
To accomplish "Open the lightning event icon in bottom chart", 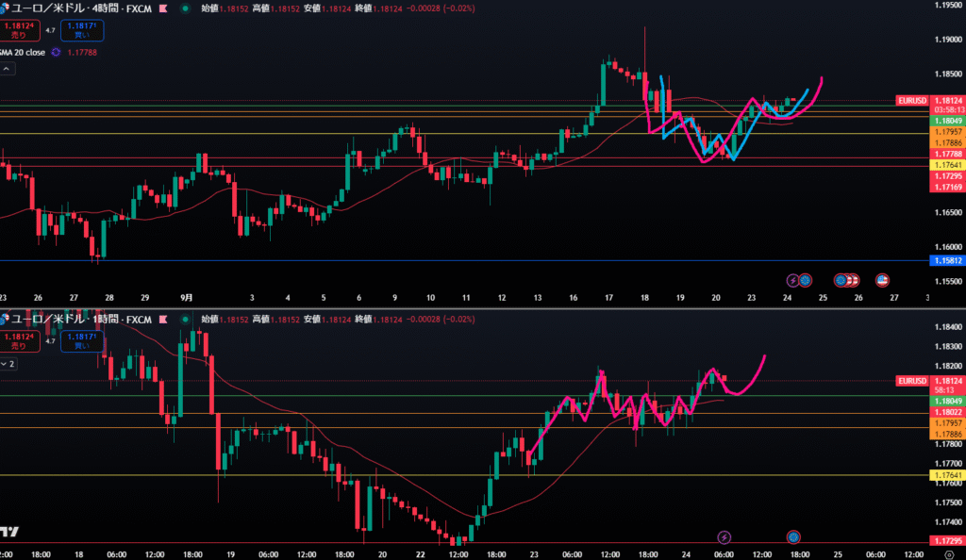I will (724, 536).
